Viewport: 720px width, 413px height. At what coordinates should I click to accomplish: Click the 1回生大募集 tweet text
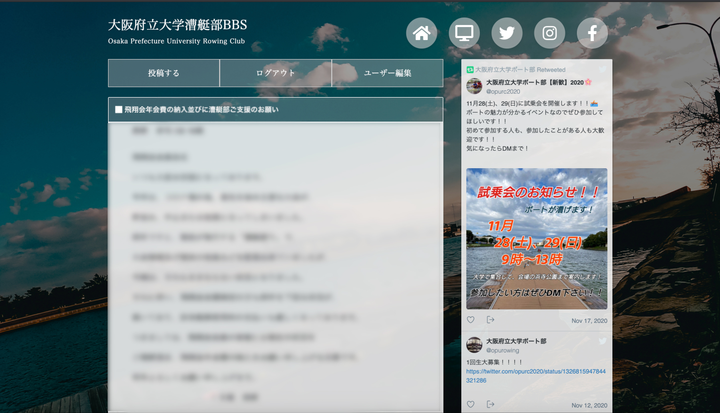tap(494, 362)
